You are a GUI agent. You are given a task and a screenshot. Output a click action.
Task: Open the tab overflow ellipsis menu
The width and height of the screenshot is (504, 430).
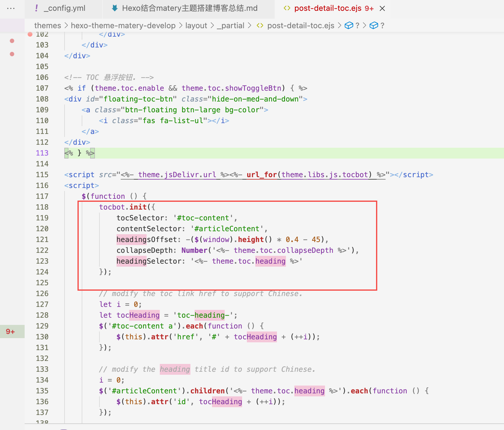11,8
